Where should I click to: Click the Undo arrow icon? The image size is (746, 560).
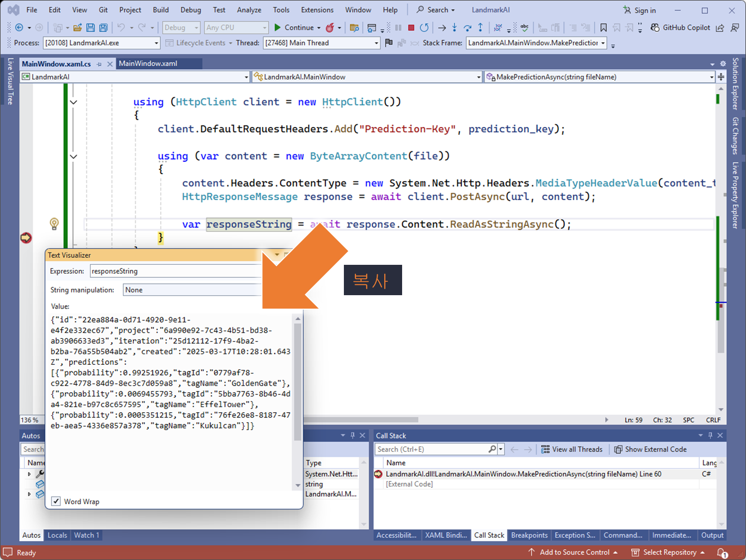121,27
